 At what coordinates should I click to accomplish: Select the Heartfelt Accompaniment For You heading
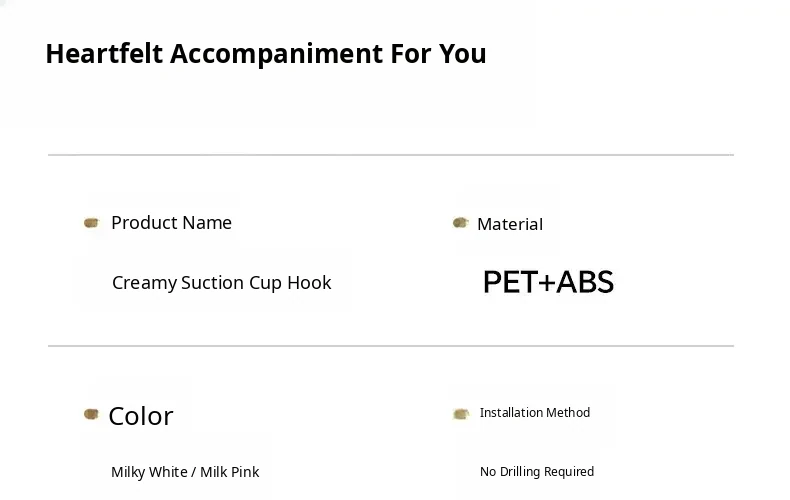tap(265, 54)
